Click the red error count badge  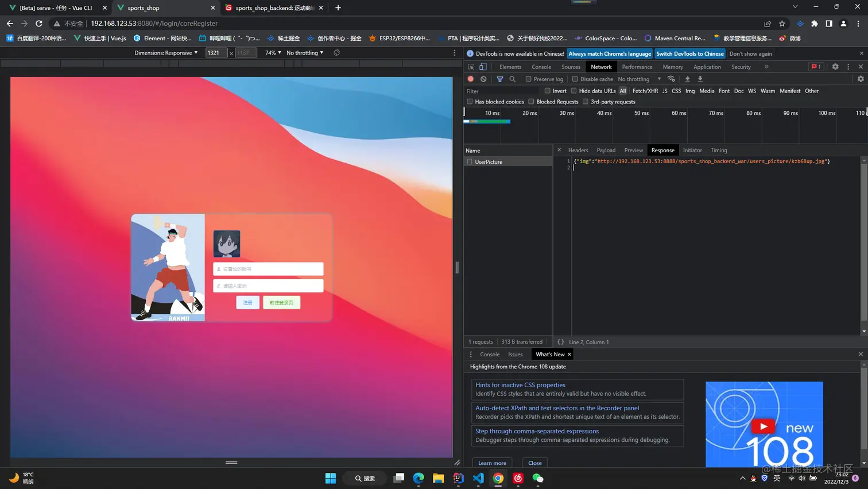(816, 67)
